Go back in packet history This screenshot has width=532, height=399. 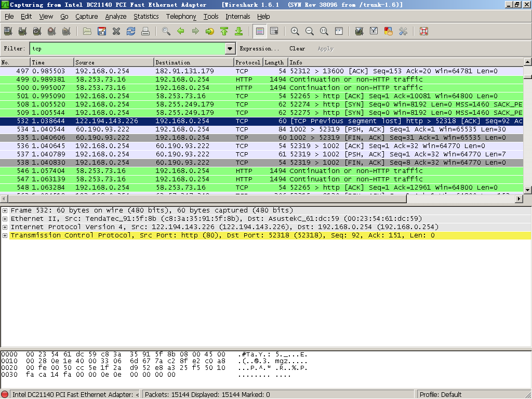tap(181, 32)
